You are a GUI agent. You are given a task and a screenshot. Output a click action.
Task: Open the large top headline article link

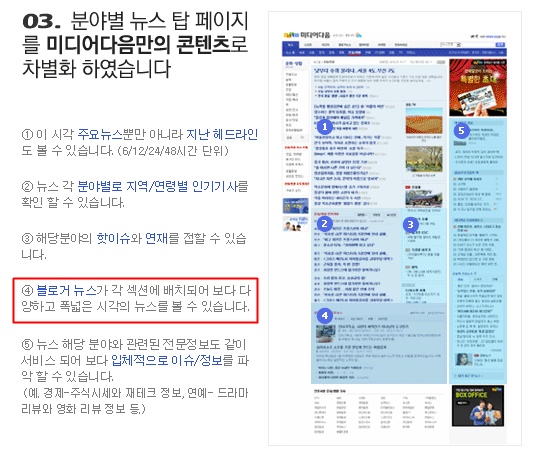(x=354, y=71)
